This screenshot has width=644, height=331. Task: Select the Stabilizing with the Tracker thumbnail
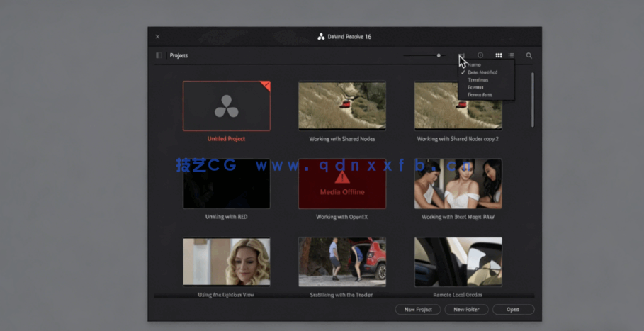342,262
